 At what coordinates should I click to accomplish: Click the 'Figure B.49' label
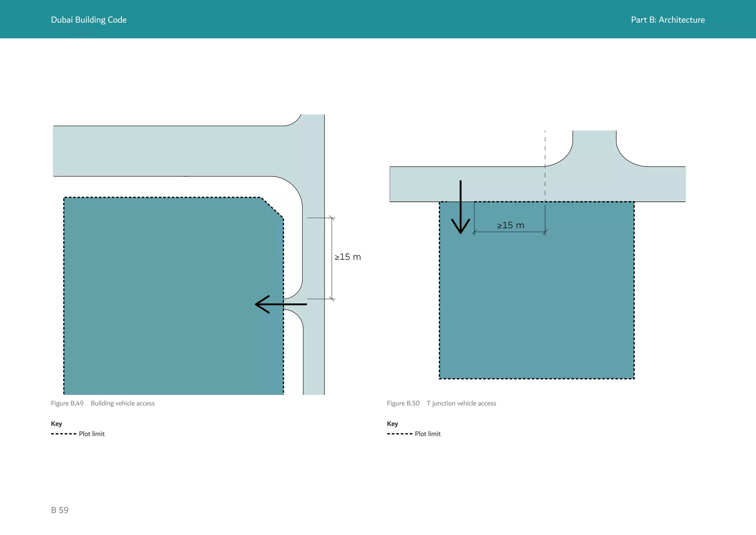(67, 403)
